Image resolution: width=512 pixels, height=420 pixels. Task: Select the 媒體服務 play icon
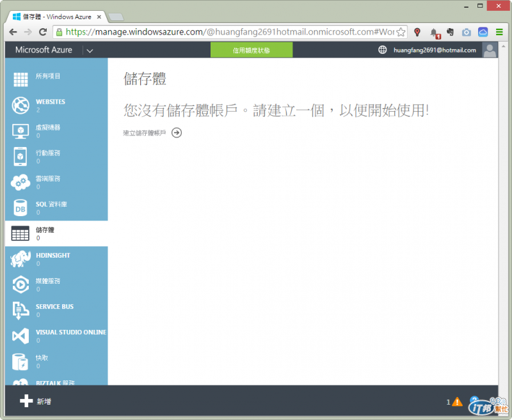[20, 284]
